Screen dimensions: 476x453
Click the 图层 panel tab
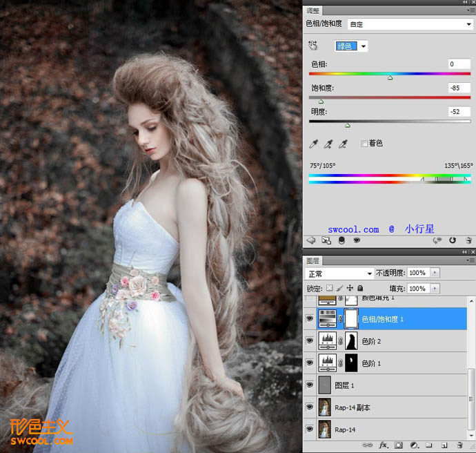(315, 261)
